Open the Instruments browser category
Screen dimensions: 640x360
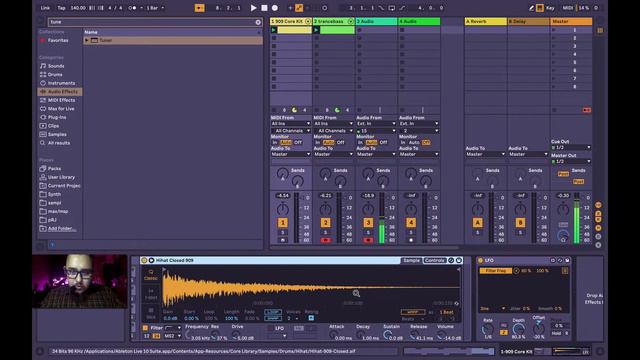click(x=61, y=83)
